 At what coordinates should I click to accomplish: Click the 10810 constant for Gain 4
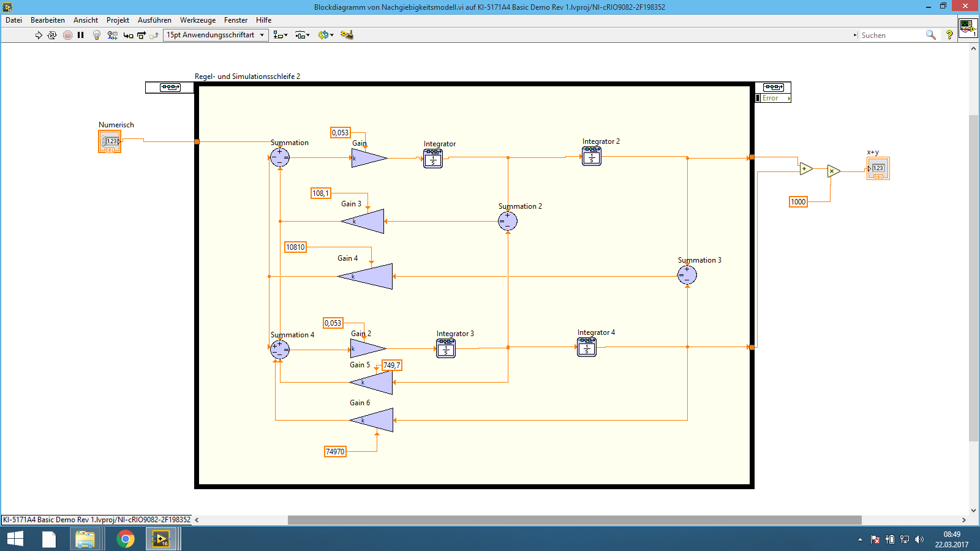click(295, 247)
